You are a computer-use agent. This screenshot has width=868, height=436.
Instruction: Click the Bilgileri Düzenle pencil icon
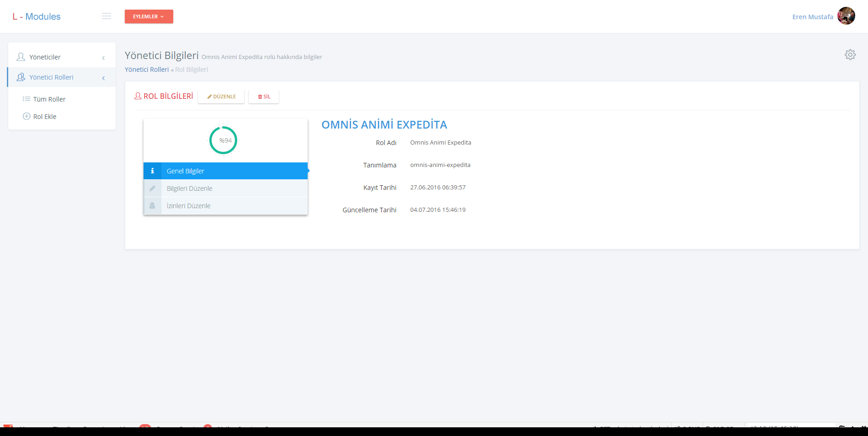[x=153, y=188]
